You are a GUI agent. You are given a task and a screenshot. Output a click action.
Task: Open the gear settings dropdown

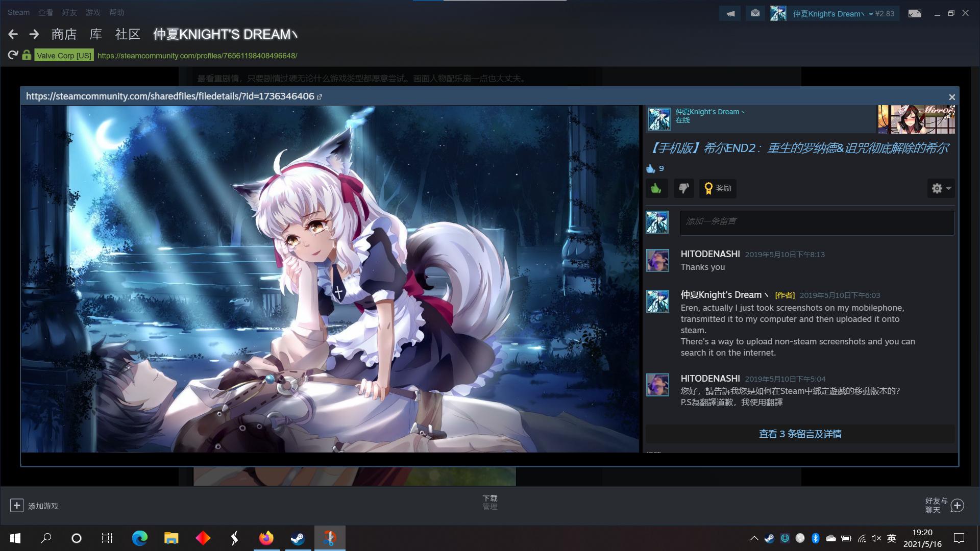(941, 188)
